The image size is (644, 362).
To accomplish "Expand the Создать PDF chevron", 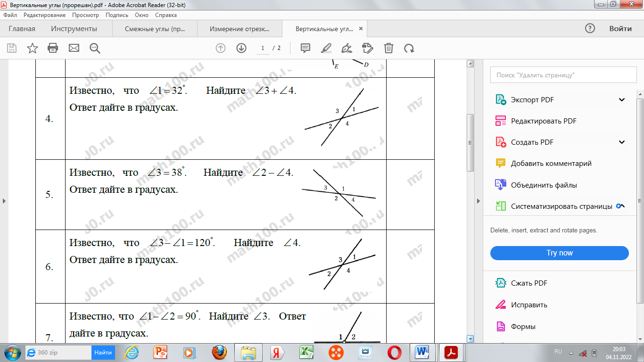I will pyautogui.click(x=622, y=142).
